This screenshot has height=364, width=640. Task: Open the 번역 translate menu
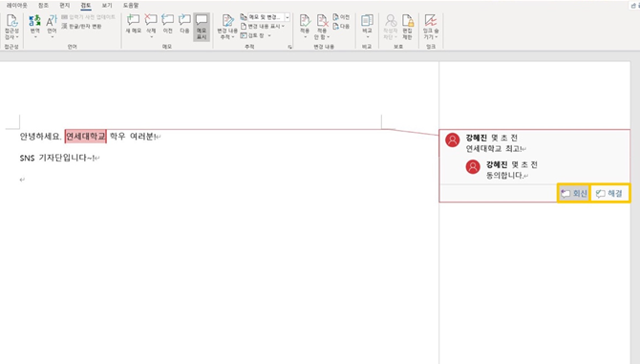click(x=35, y=25)
